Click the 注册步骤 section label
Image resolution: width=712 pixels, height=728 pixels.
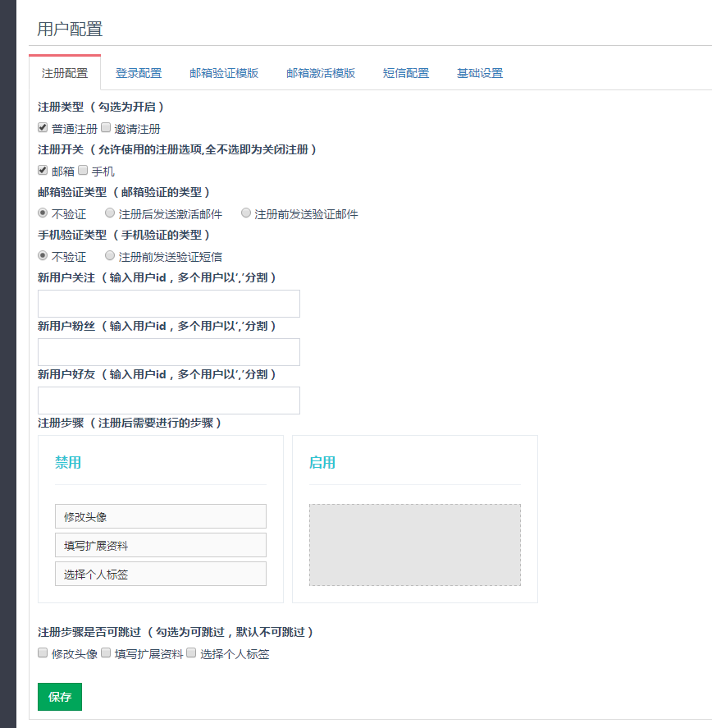(x=61, y=423)
